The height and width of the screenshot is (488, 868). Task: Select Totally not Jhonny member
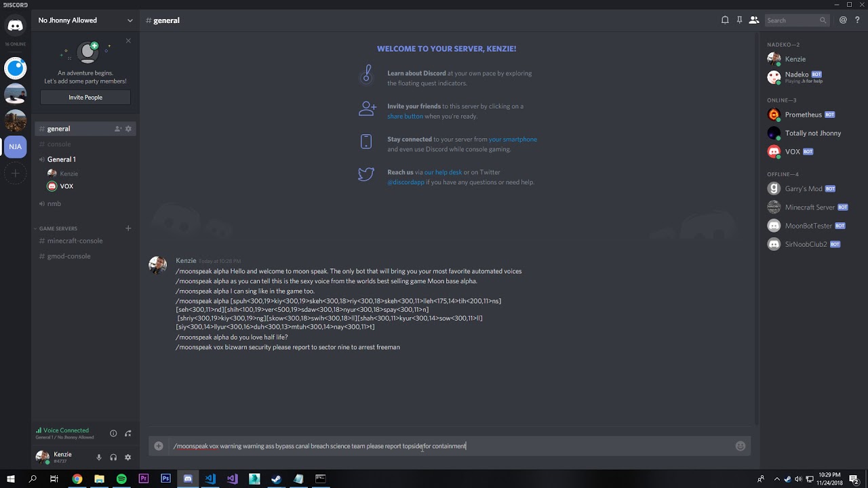(x=811, y=133)
